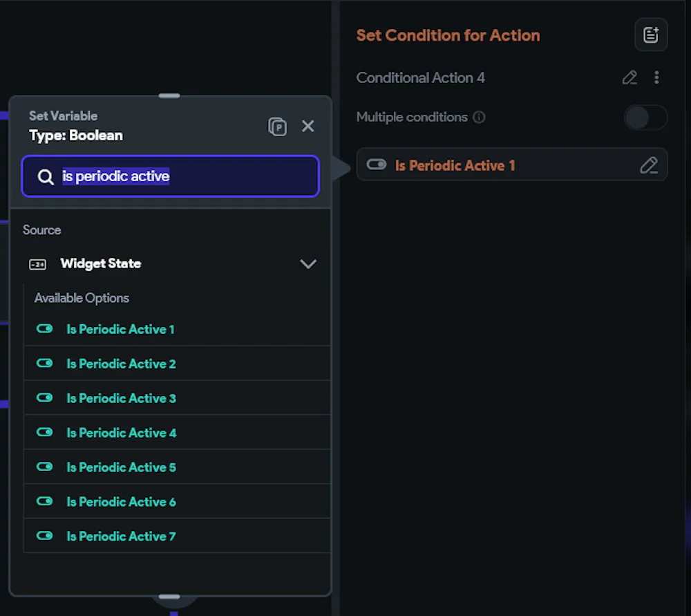Click the top drag handle of Set Variable panel
Image resolution: width=691 pixels, height=616 pixels.
click(x=169, y=95)
